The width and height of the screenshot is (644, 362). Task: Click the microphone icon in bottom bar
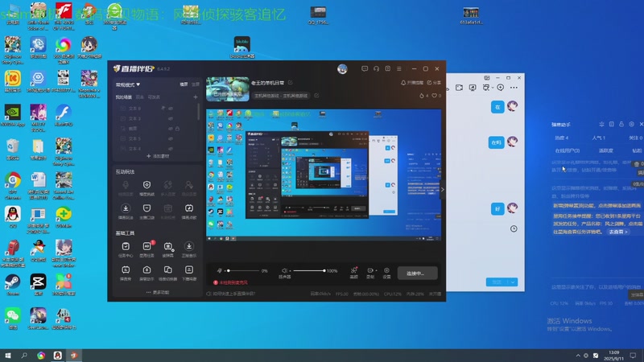point(219,271)
